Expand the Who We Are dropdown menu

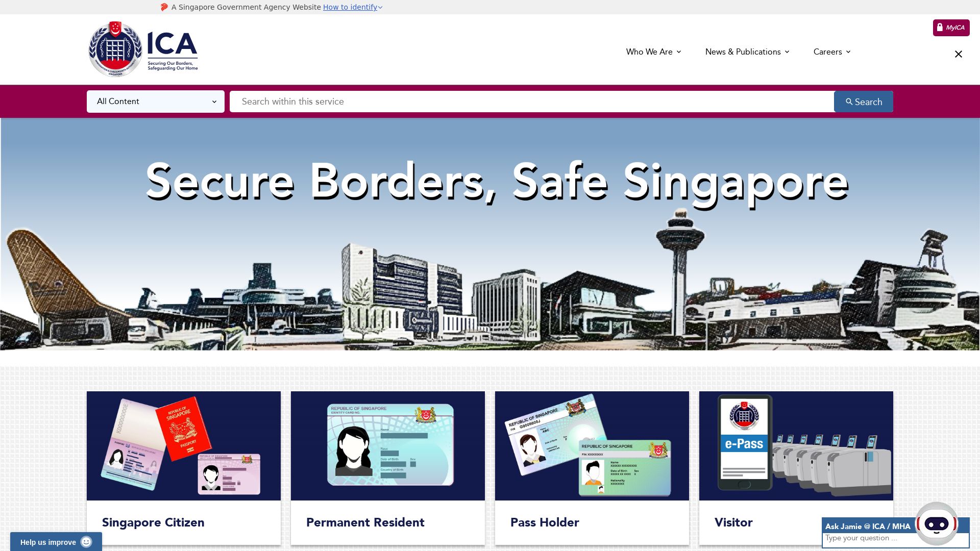point(652,52)
